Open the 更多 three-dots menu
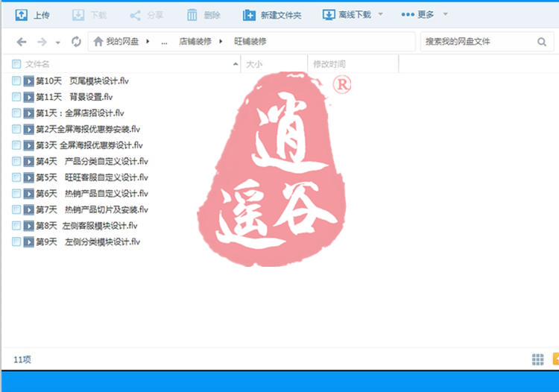The image size is (559, 392). click(x=408, y=15)
